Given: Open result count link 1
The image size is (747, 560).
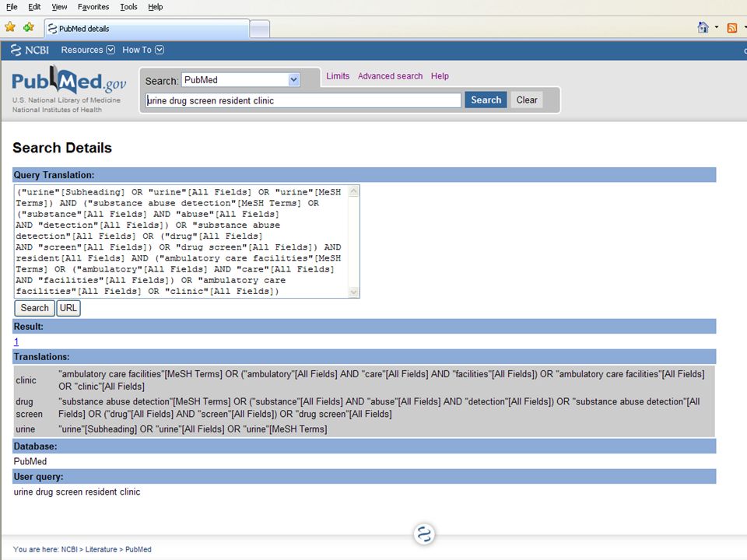Looking at the screenshot, I should [x=16, y=341].
